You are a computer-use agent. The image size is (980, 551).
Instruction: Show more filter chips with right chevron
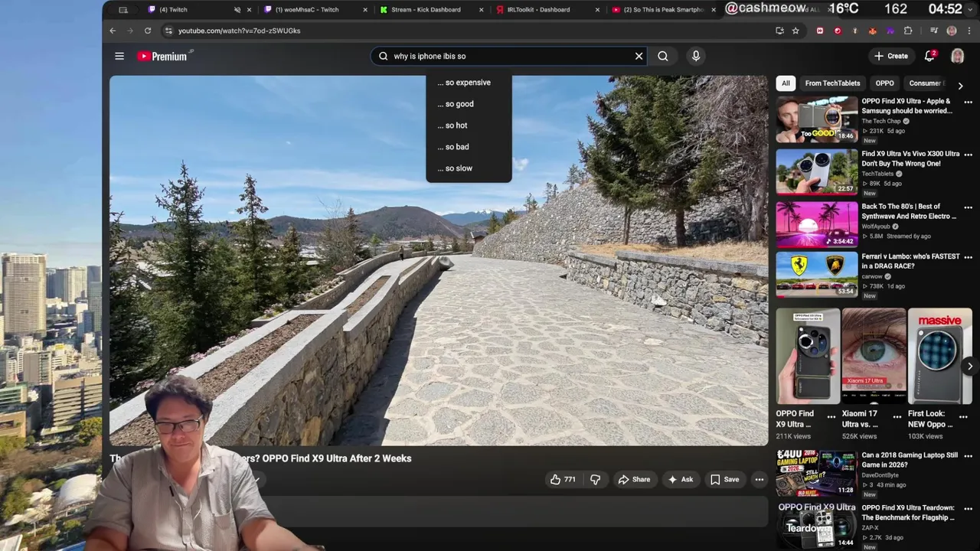coord(961,86)
